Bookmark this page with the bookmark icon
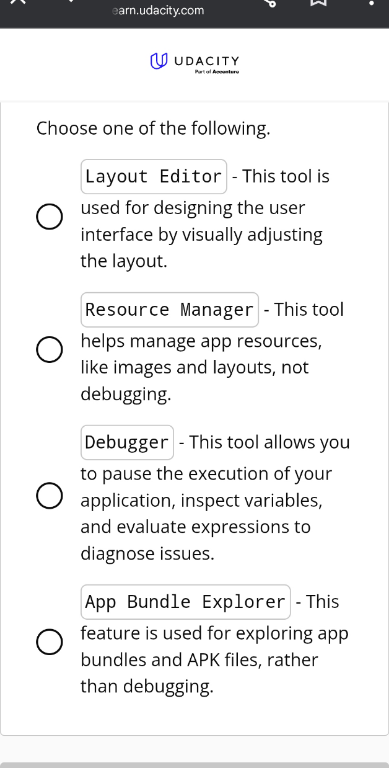Image resolution: width=389 pixels, height=768 pixels. click(x=318, y=2)
